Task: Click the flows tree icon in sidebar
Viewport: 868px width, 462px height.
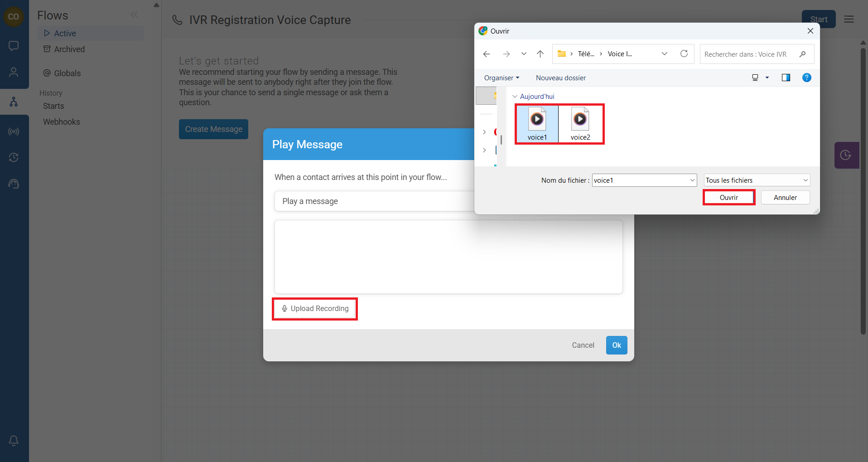Action: (14, 102)
